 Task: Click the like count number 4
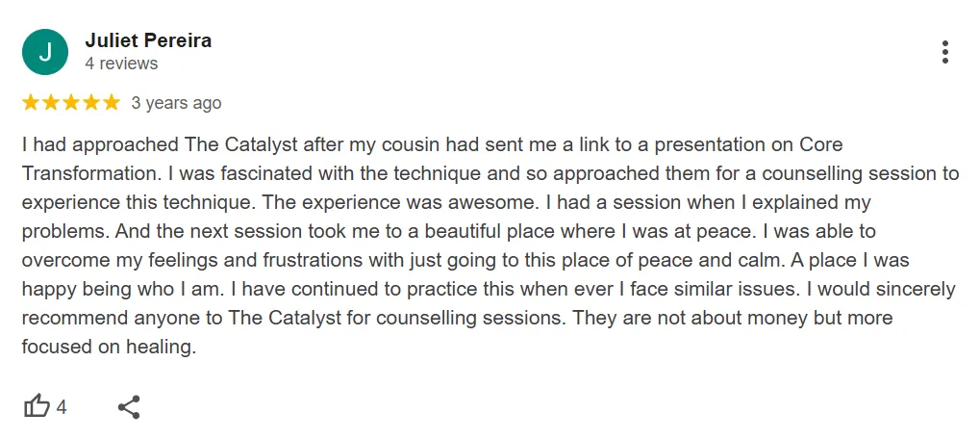(x=62, y=407)
